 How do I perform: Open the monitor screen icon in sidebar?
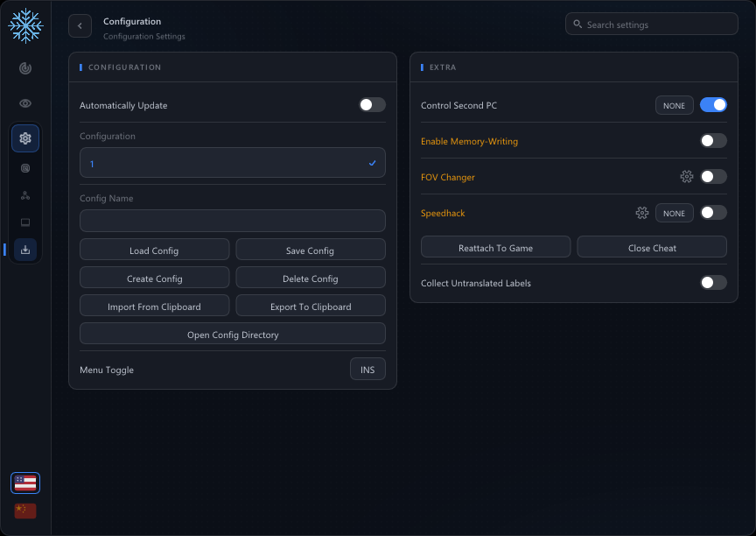(25, 222)
